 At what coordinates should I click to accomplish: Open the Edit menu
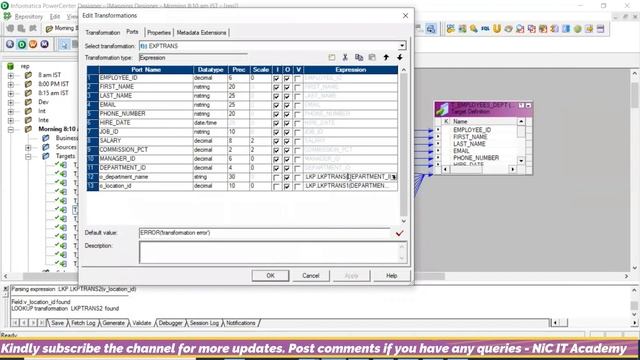point(55,16)
